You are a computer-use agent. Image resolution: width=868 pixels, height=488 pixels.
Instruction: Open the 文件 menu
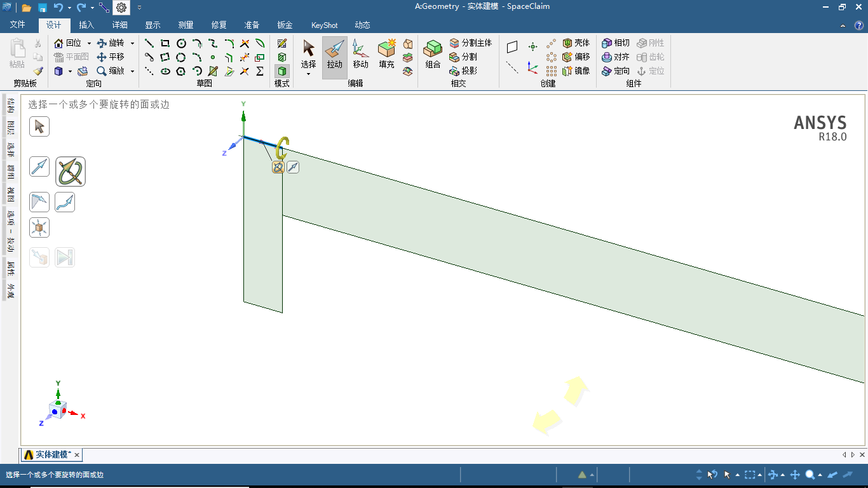(x=18, y=25)
